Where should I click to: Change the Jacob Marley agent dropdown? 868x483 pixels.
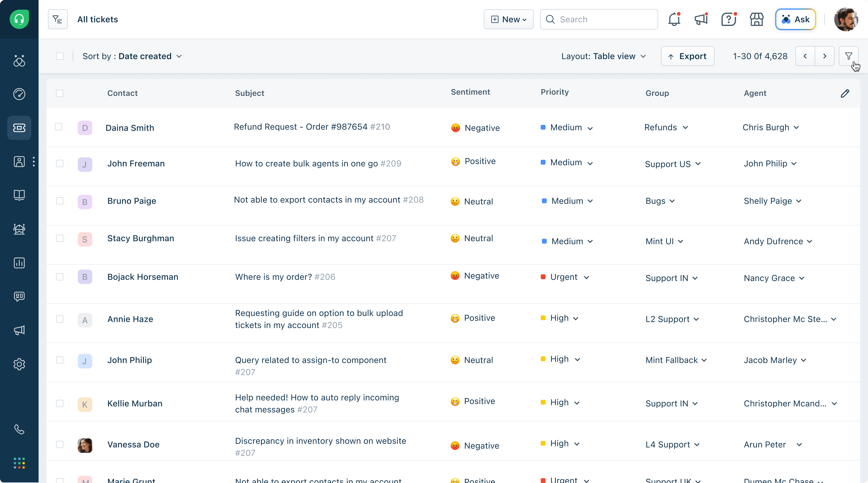pos(775,360)
